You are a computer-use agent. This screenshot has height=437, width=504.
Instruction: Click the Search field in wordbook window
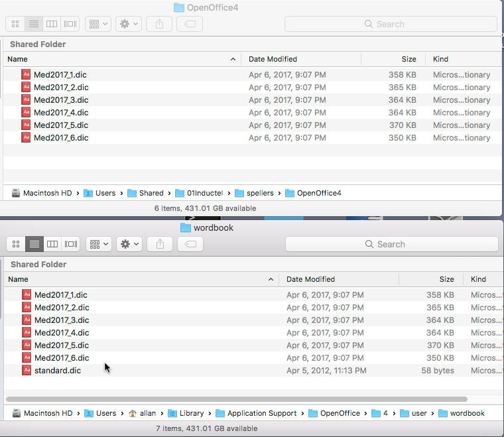(391, 244)
